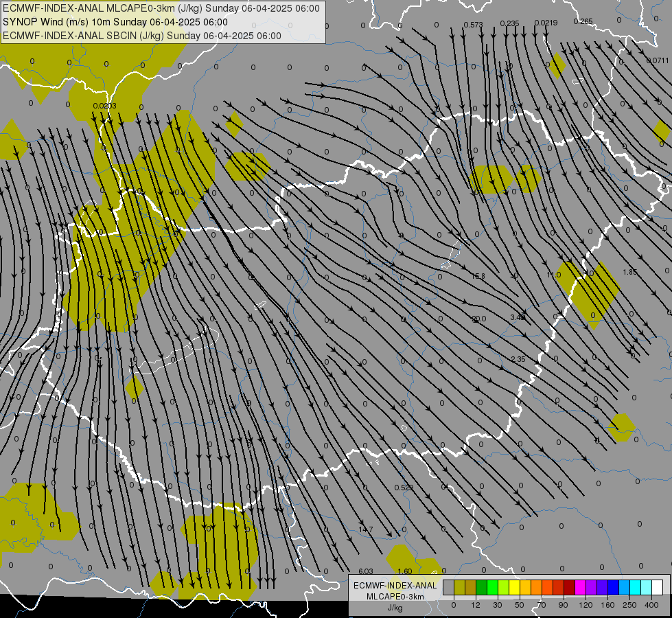Click the gray swatch in the legend

(x=449, y=588)
